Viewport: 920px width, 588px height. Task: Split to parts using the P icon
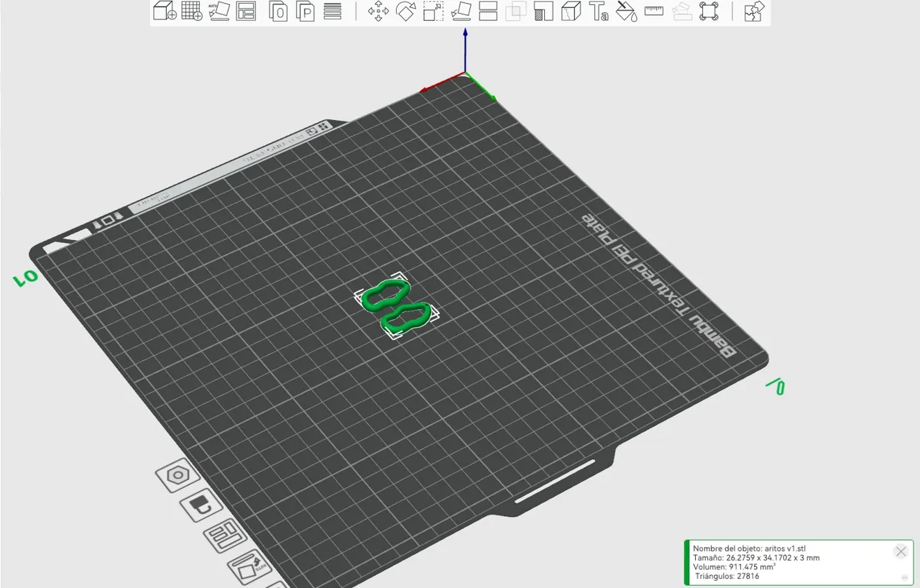coord(305,12)
